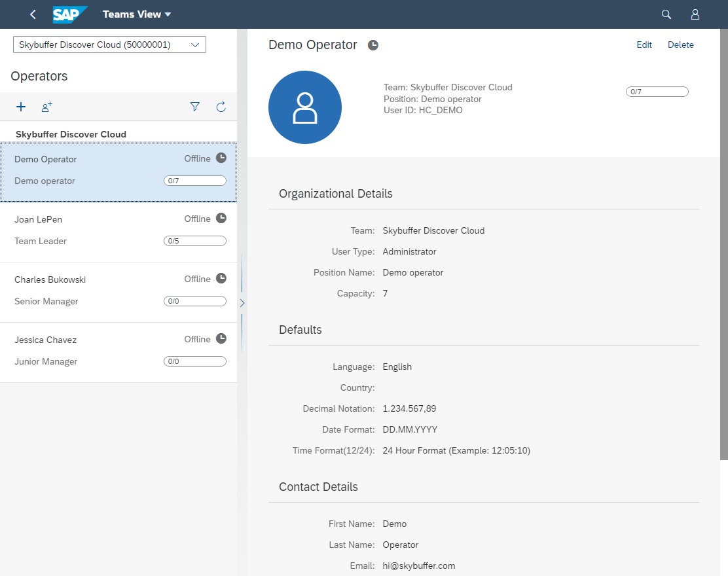
Task: Click the 1.234.567,89 decimal notation value
Action: point(410,408)
